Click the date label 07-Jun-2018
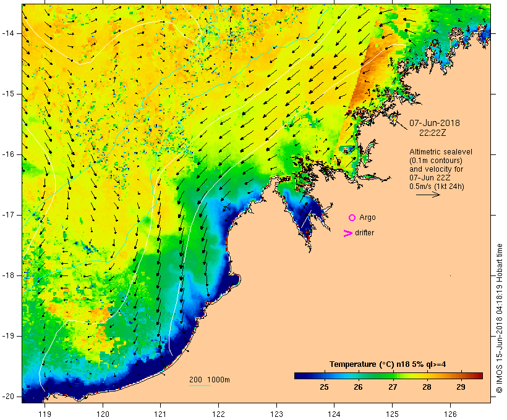The width and height of the screenshot is (507, 420). (x=435, y=123)
